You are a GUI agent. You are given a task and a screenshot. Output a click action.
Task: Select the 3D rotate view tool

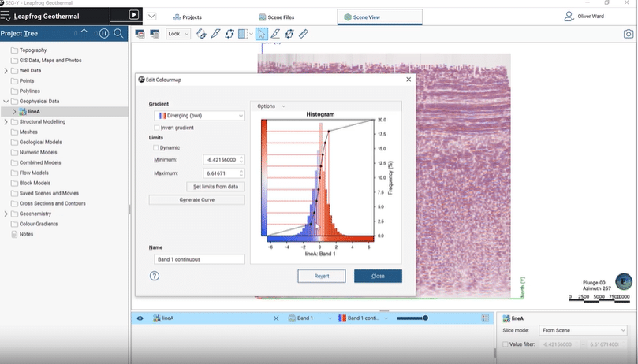point(201,34)
